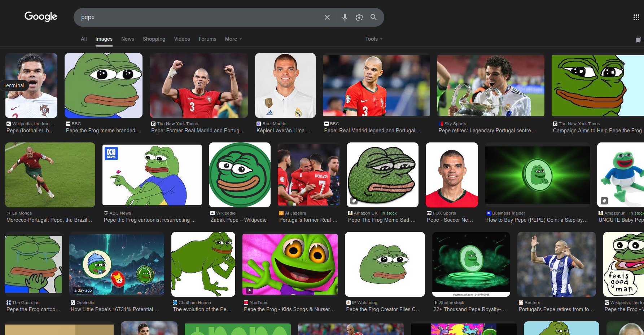Go to the Videos tab
The image size is (644, 335).
pyautogui.click(x=182, y=39)
